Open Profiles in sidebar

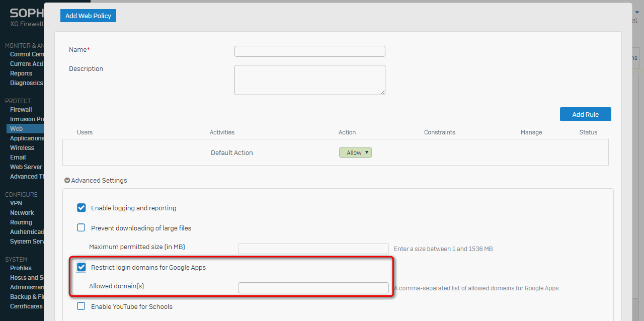(x=21, y=268)
